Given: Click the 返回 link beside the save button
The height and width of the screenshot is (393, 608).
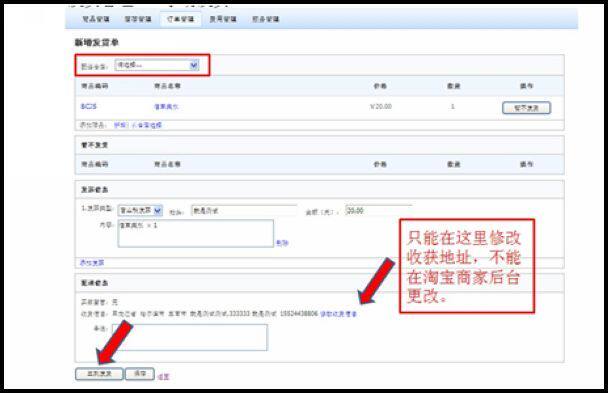Looking at the screenshot, I should coord(163,376).
